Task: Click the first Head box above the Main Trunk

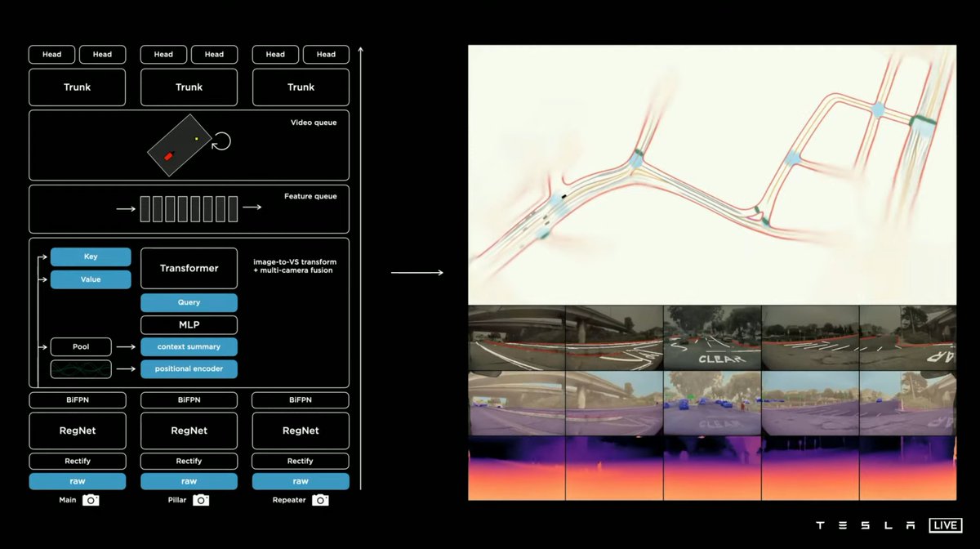Action: click(51, 55)
